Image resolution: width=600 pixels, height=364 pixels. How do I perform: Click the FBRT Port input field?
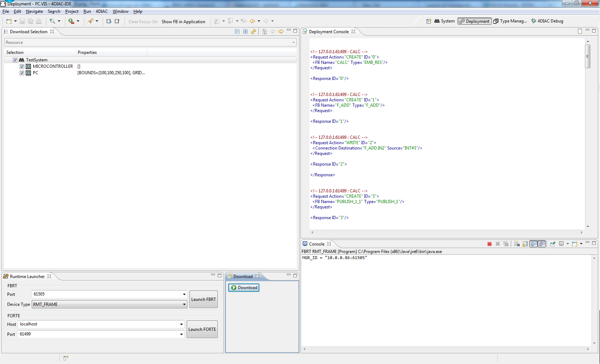click(107, 294)
